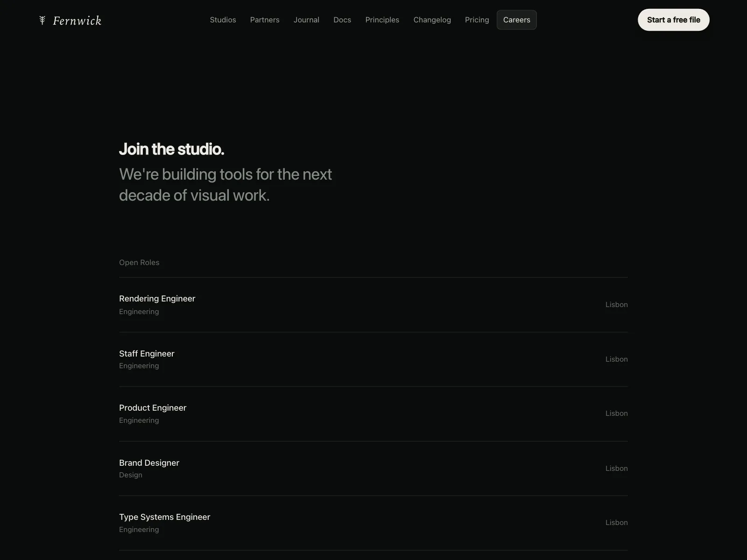
Task: View the Changelog
Action: coord(432,20)
